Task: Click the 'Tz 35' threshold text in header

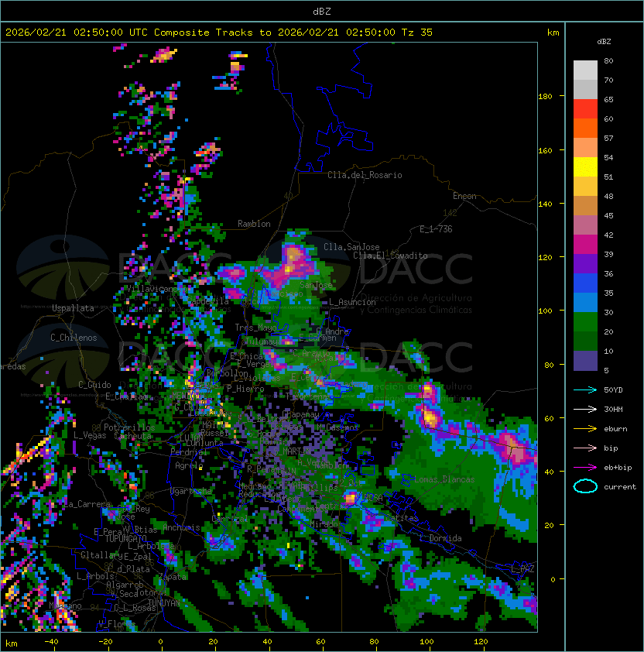Action: click(x=417, y=33)
